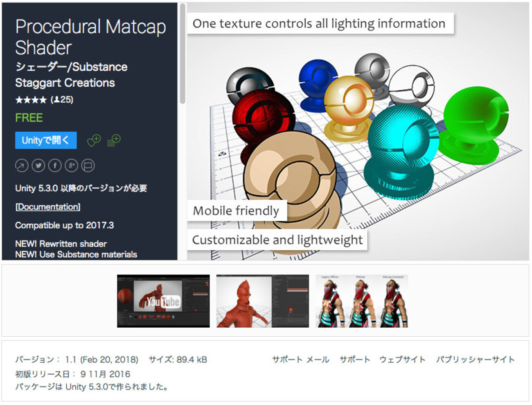Open the 25 user reviews count

[x=62, y=99]
